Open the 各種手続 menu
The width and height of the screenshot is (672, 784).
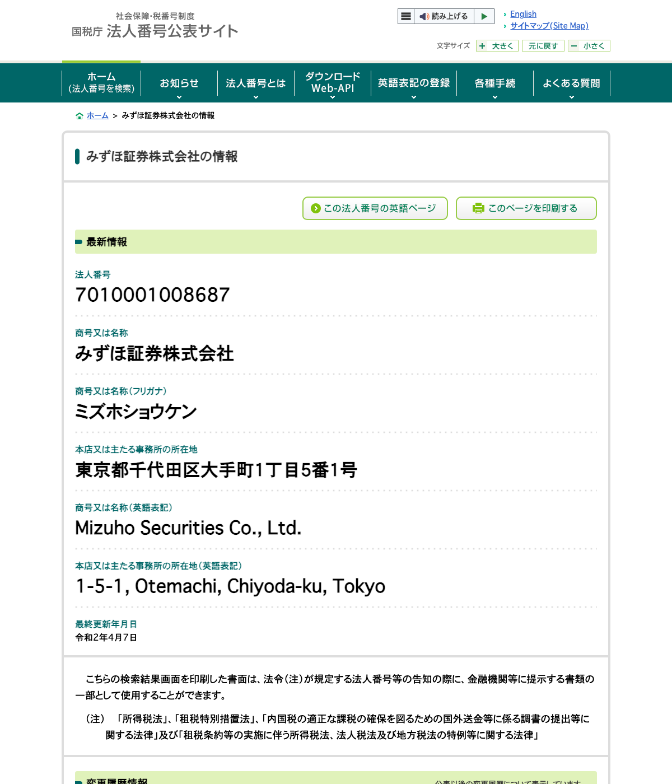[x=495, y=83]
